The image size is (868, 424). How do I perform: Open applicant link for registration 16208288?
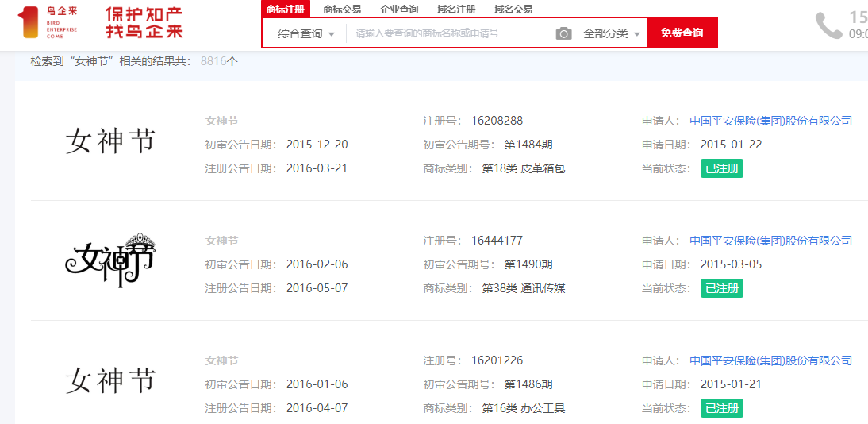(x=770, y=121)
